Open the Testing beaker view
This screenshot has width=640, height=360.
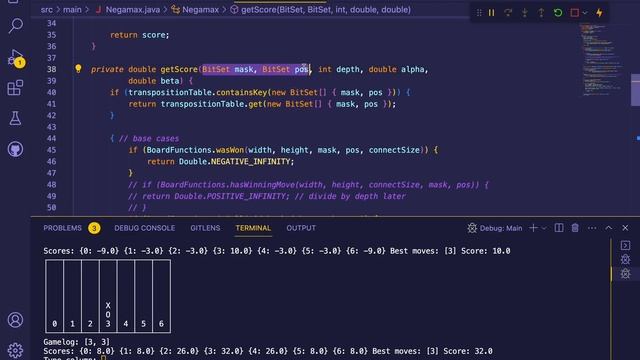[x=16, y=118]
